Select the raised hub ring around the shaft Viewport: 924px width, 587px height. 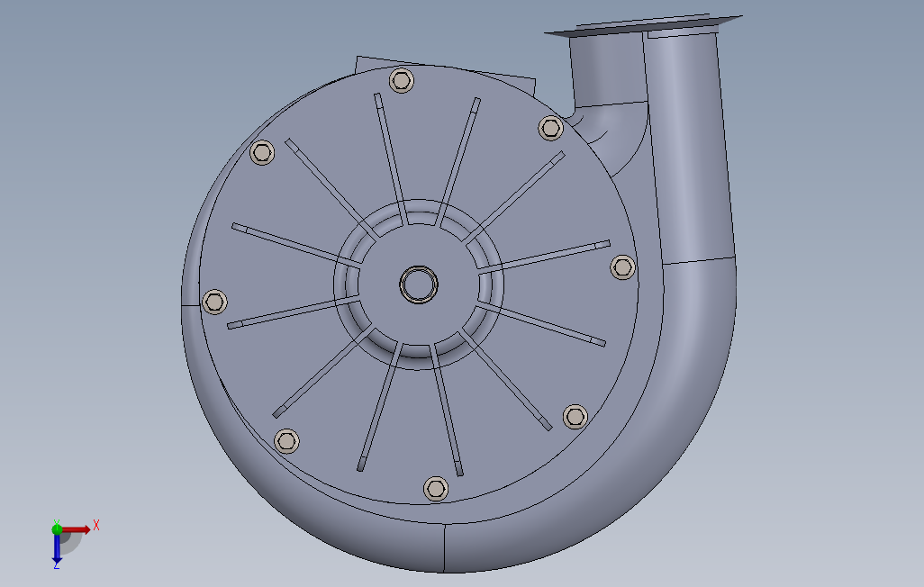tap(419, 284)
